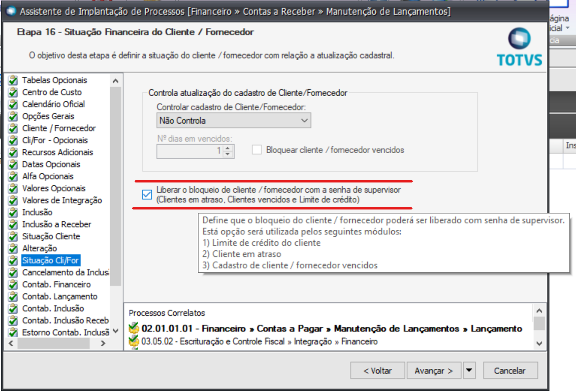Open the Controlar cadastro de Cliente/Fornecedor dropdown

pyautogui.click(x=233, y=120)
